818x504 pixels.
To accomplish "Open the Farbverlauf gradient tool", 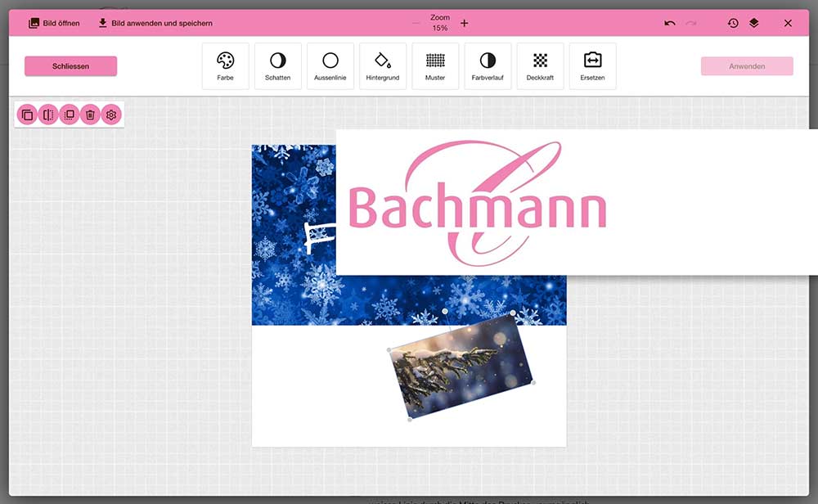I will pyautogui.click(x=488, y=66).
